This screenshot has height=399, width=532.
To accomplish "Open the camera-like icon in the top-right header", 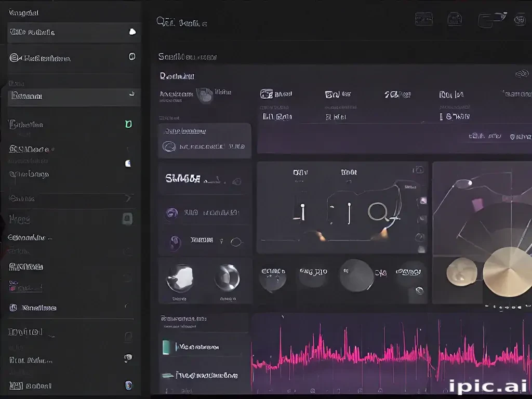I will [455, 19].
